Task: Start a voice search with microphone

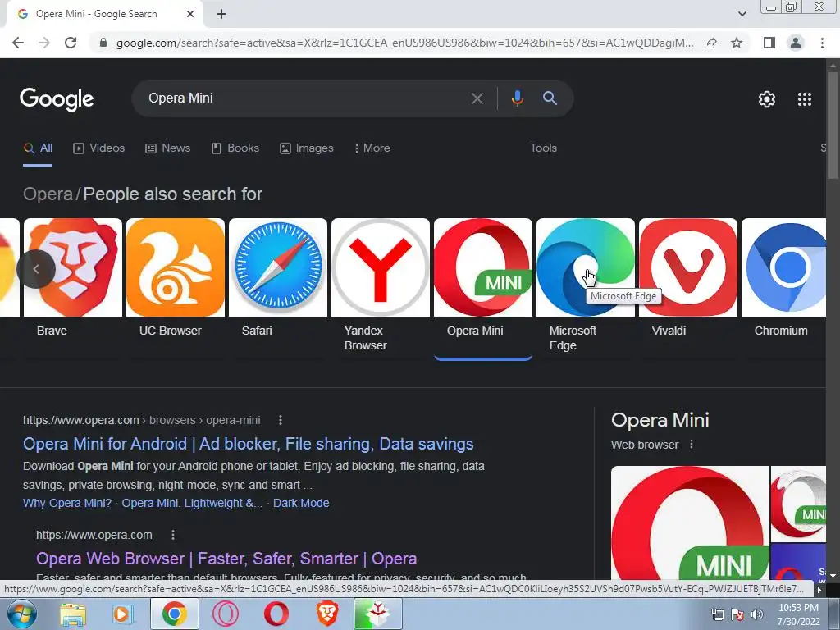Action: tap(517, 98)
